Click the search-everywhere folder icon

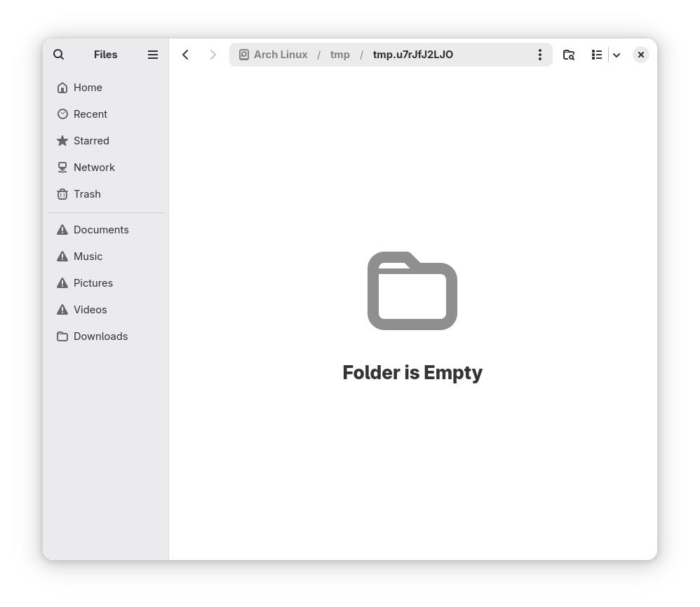569,55
